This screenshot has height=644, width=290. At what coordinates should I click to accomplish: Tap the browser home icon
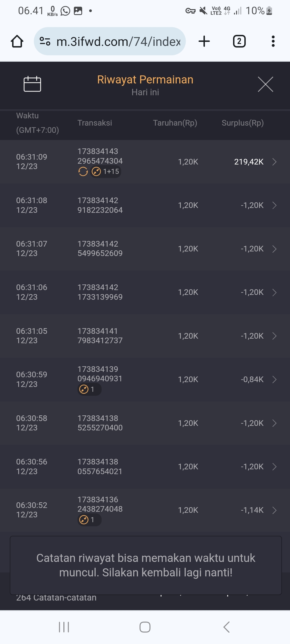point(17,41)
